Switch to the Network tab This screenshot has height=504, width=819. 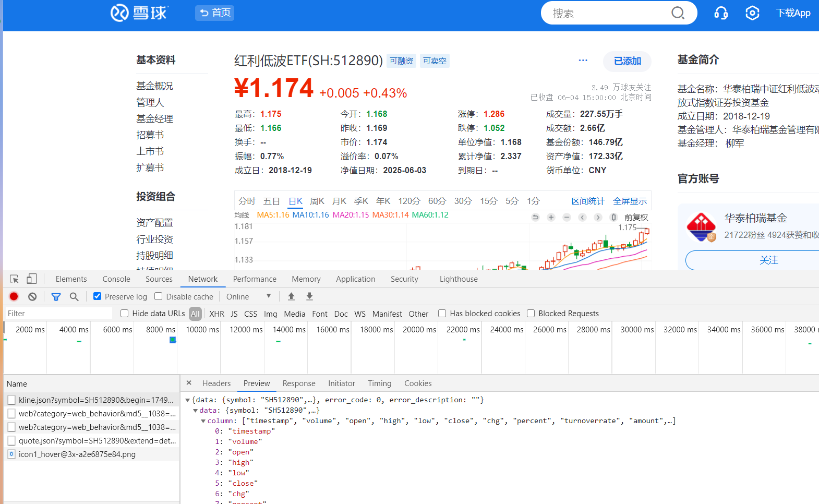pyautogui.click(x=203, y=279)
